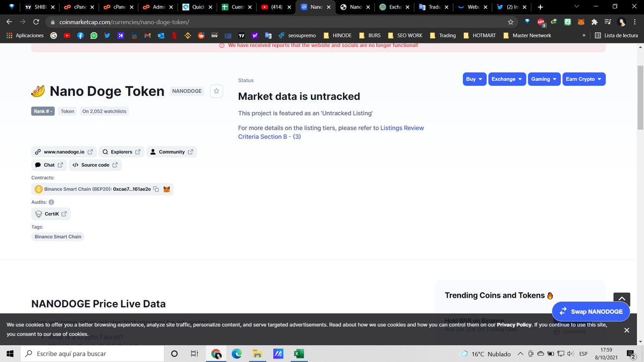Screen dimensions: 644x362
Task: Show more bookmarks chevron
Action: click(x=583, y=35)
